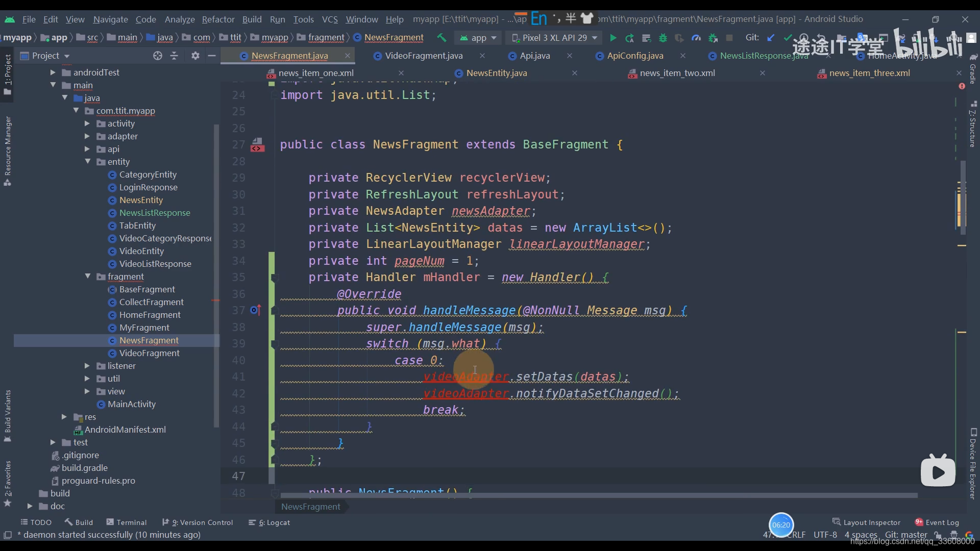The height and width of the screenshot is (551, 980).
Task: Toggle the 6: Logcat tool window
Action: click(x=269, y=522)
